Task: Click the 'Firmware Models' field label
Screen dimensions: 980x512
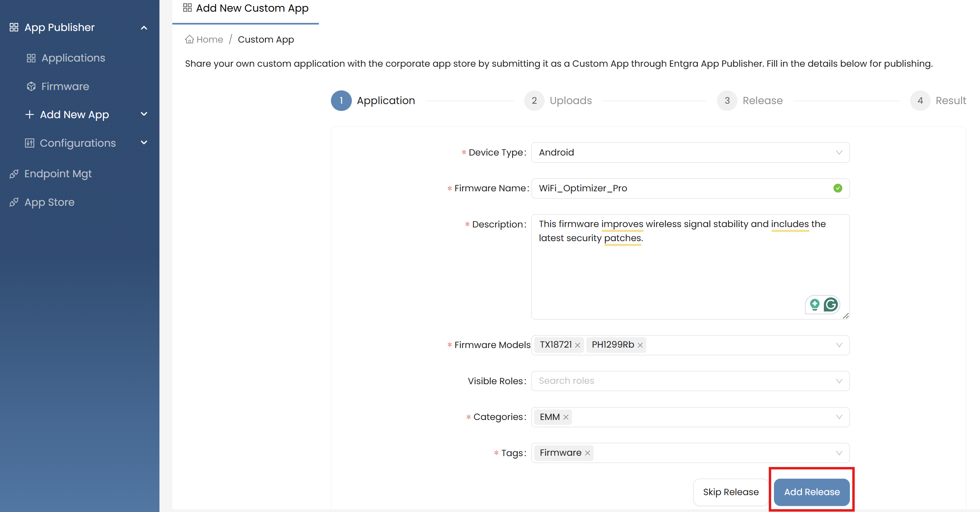Action: [492, 345]
